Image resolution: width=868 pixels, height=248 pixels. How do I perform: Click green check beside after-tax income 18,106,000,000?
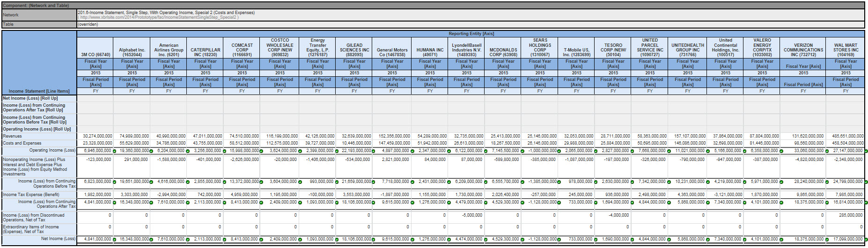tap(374, 203)
